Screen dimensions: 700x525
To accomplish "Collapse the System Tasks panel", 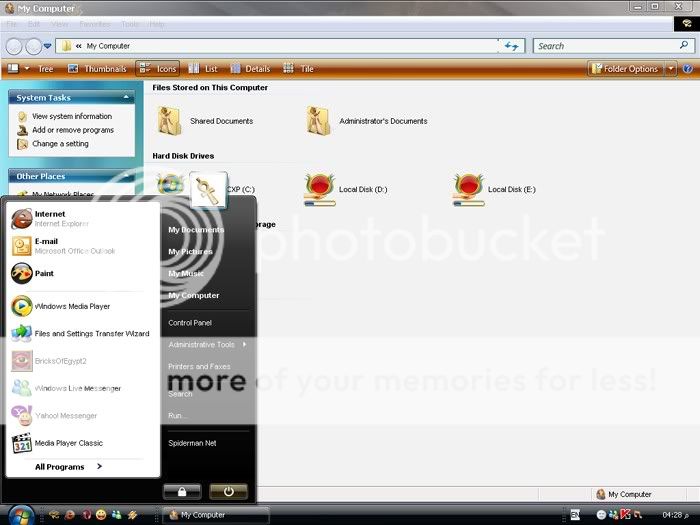I will click(x=126, y=97).
